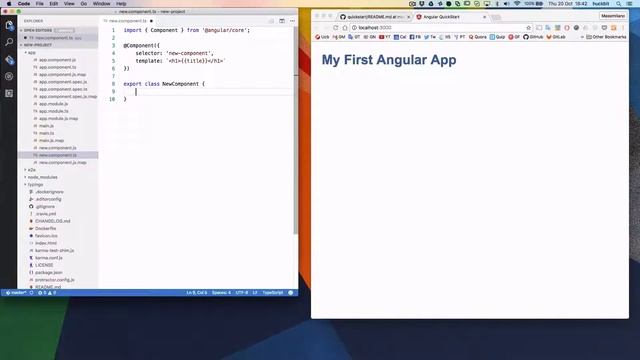Open a new Chrome tab
The height and width of the screenshot is (360, 640).
496,17
